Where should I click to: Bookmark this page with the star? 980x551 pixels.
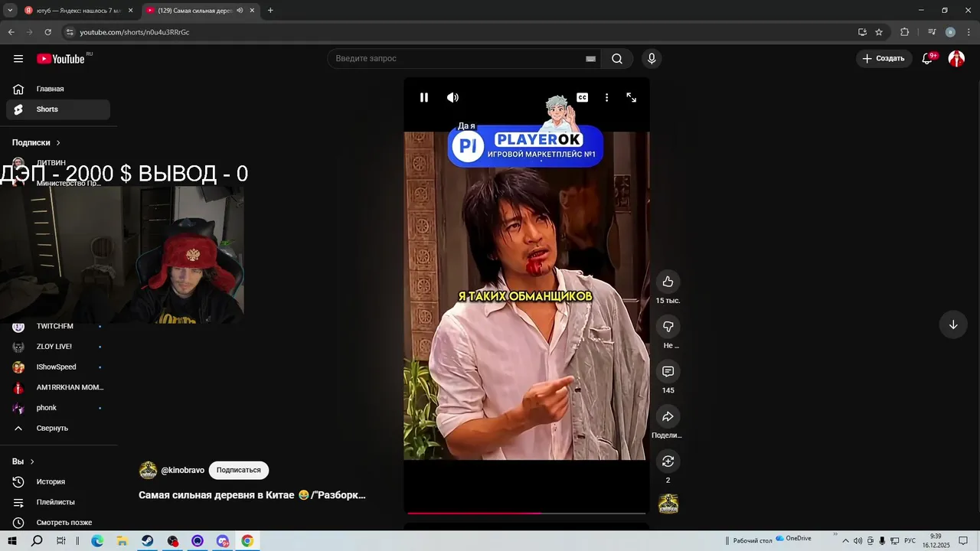[x=879, y=32]
